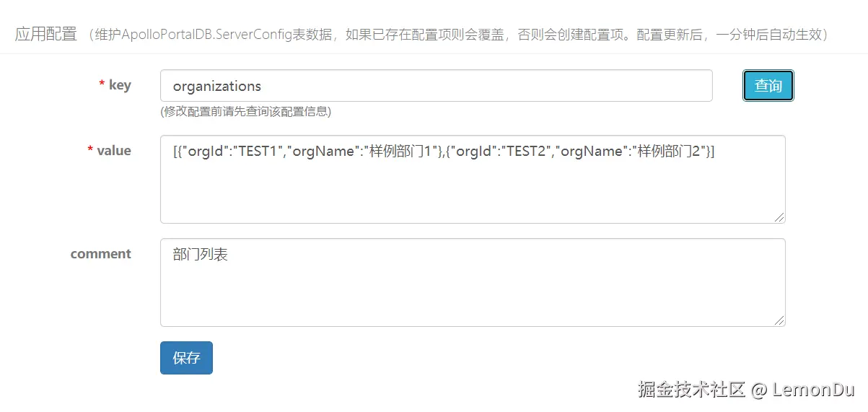Click the value field label
868x412 pixels.
114,151
